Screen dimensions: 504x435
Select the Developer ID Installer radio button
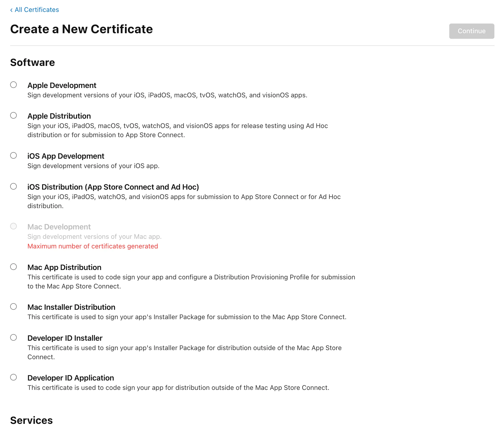click(13, 337)
